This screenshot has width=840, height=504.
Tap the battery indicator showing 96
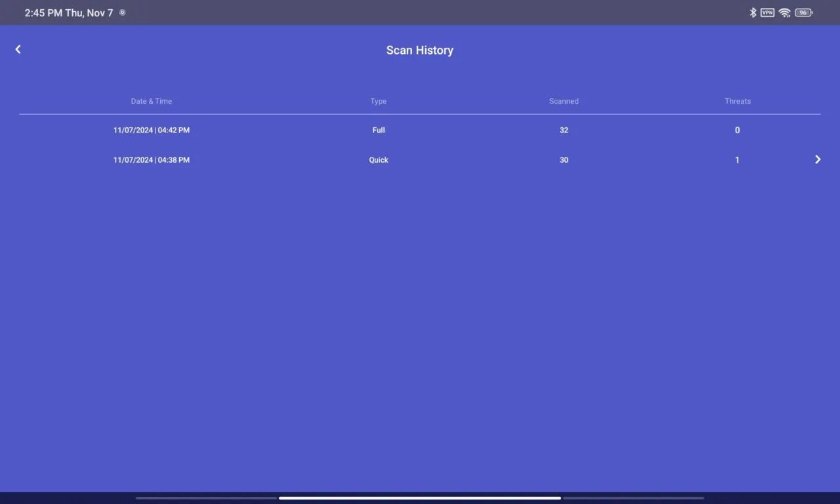point(803,12)
